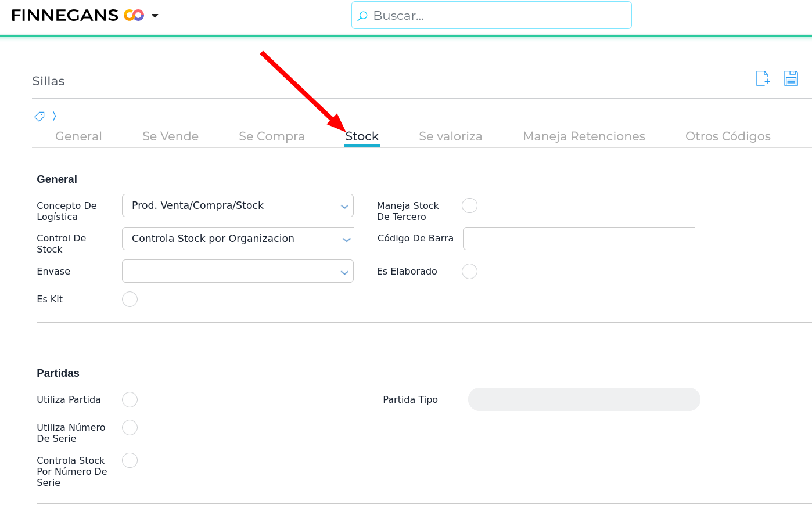The width and height of the screenshot is (812, 505).
Task: Enable Utiliza Número De Serie
Action: tap(130, 428)
